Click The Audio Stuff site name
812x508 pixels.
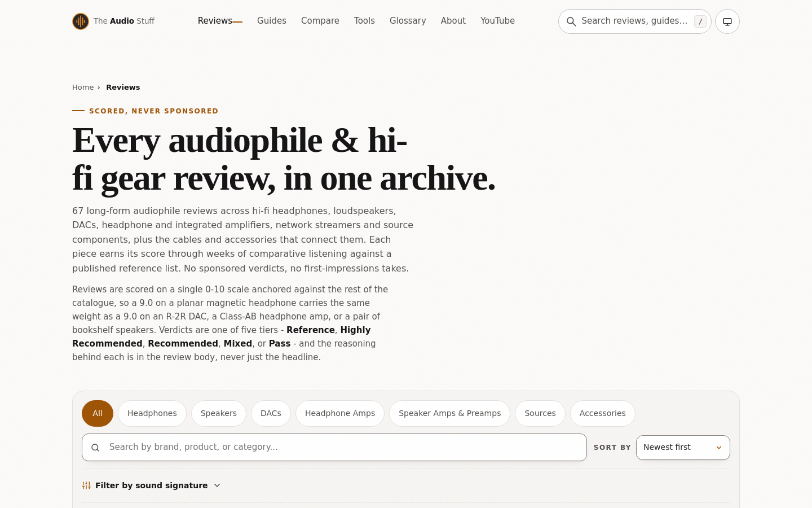[124, 21]
